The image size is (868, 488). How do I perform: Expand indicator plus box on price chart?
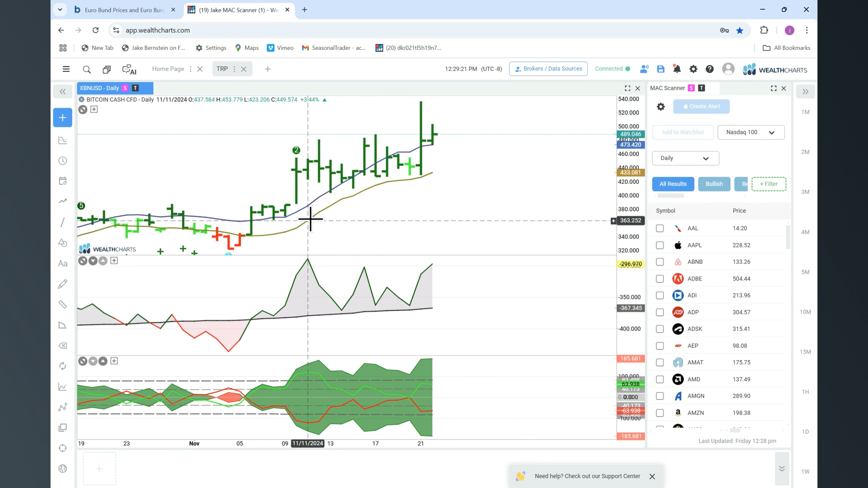[94, 109]
